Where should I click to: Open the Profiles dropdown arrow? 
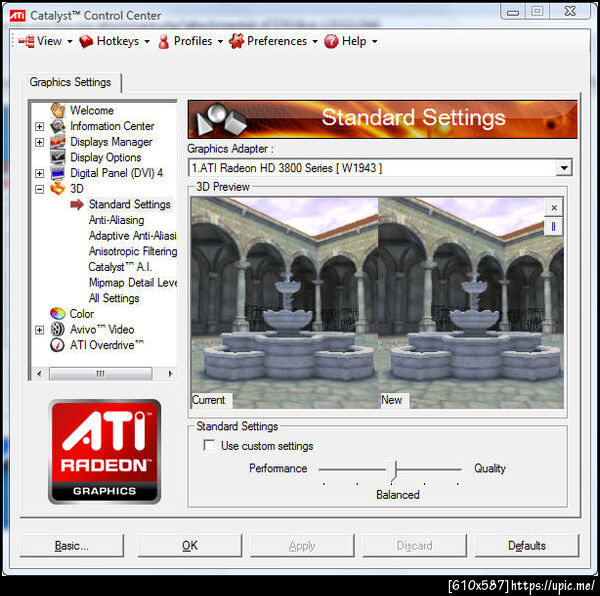coord(220,41)
